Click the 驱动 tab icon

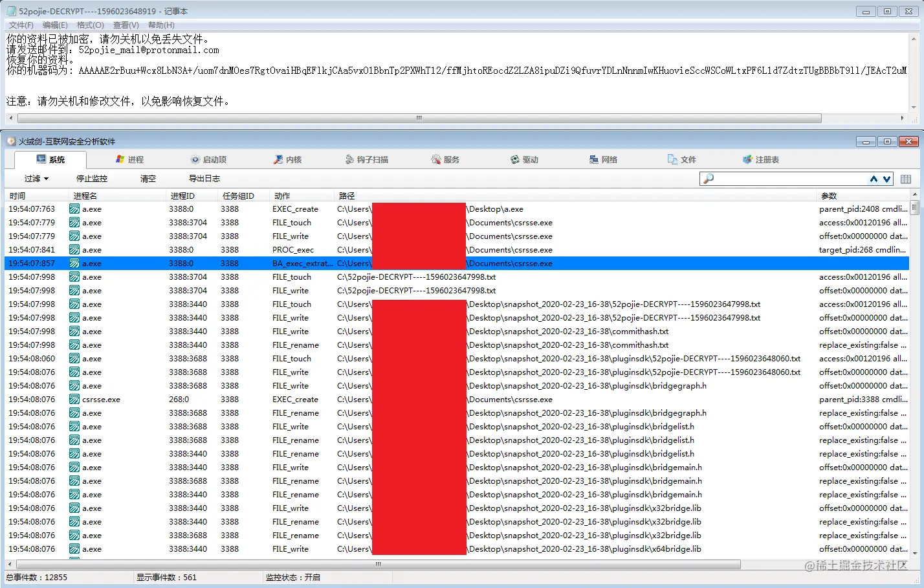click(515, 159)
